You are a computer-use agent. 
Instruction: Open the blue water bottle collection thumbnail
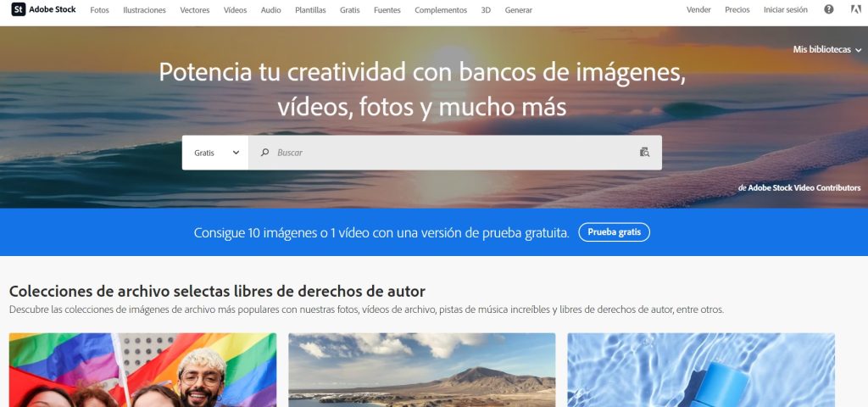pyautogui.click(x=701, y=370)
